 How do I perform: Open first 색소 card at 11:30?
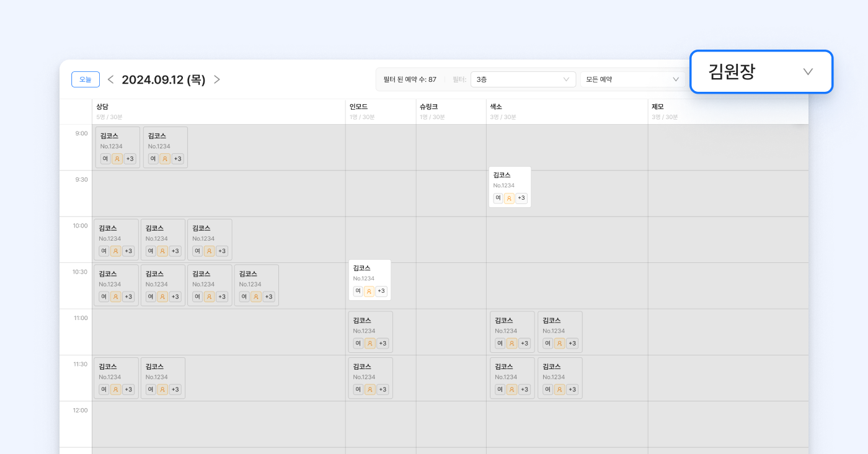click(512, 378)
